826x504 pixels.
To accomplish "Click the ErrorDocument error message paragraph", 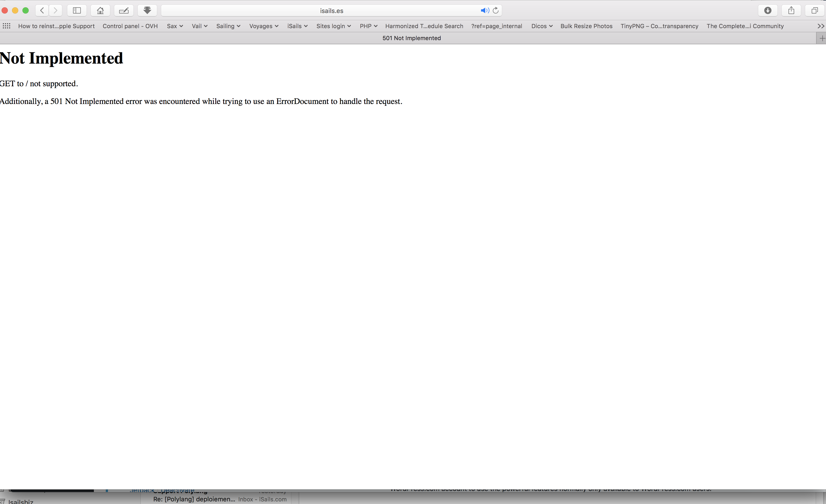I will click(x=201, y=101).
